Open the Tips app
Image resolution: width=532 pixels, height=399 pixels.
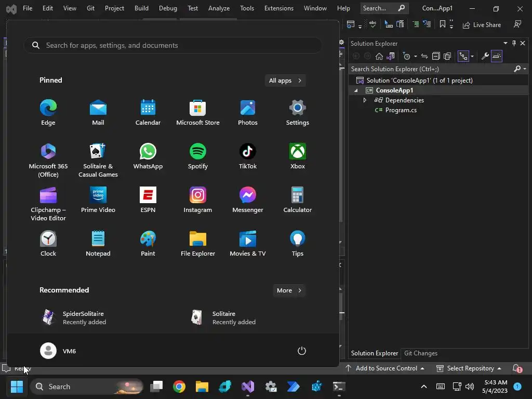tap(298, 244)
